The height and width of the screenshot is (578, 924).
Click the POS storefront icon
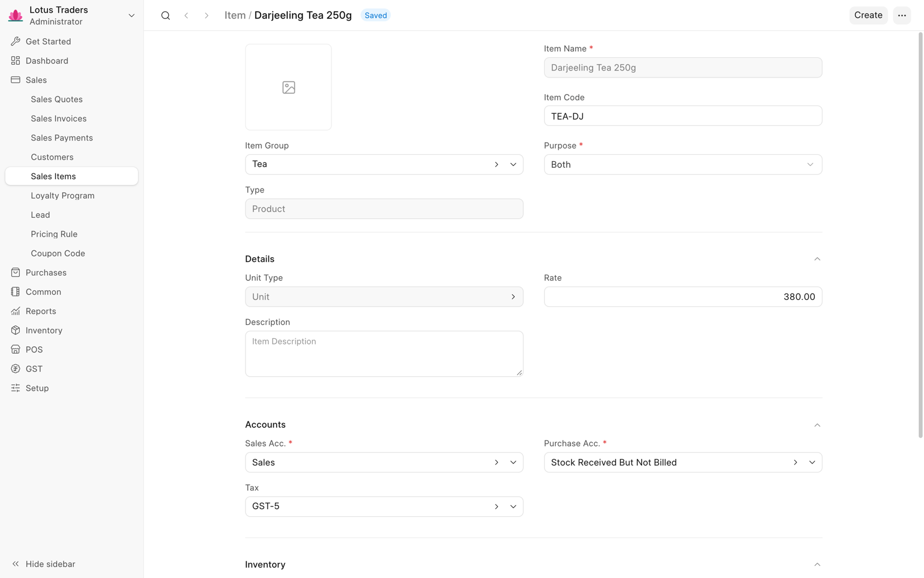16,350
